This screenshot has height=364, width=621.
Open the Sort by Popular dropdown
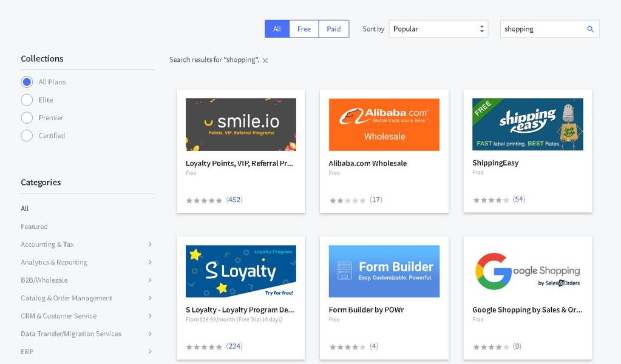click(x=438, y=29)
